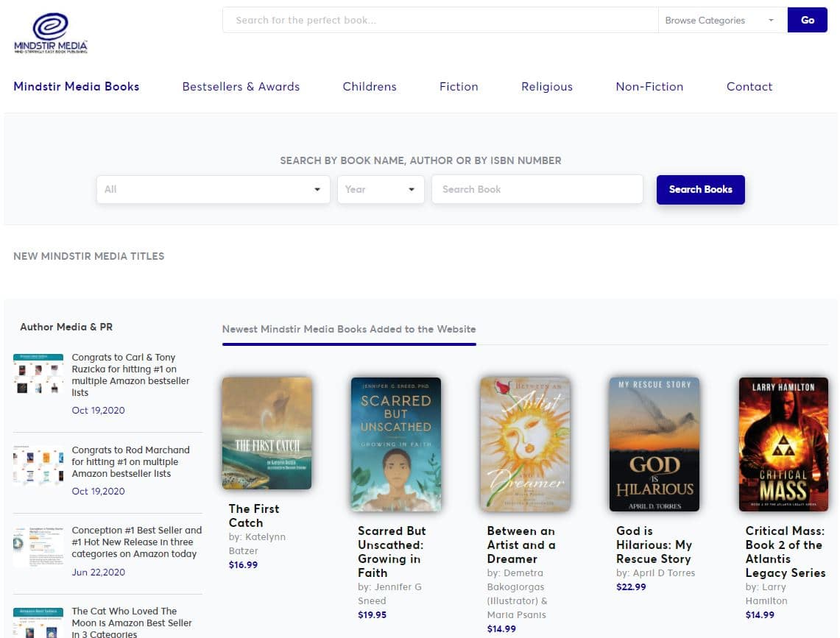The height and width of the screenshot is (638, 840).
Task: Open Mindstir Media Books menu item
Action: click(x=76, y=86)
